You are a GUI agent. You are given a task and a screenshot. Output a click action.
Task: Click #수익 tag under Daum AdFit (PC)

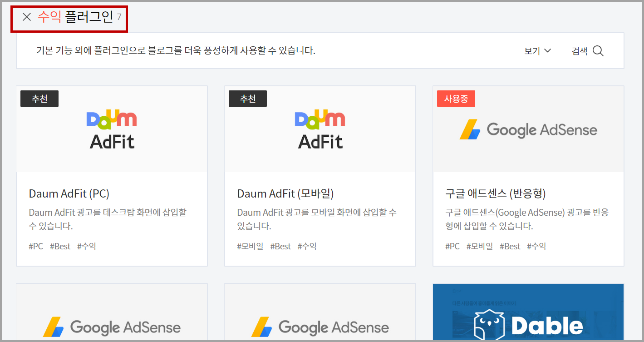87,246
